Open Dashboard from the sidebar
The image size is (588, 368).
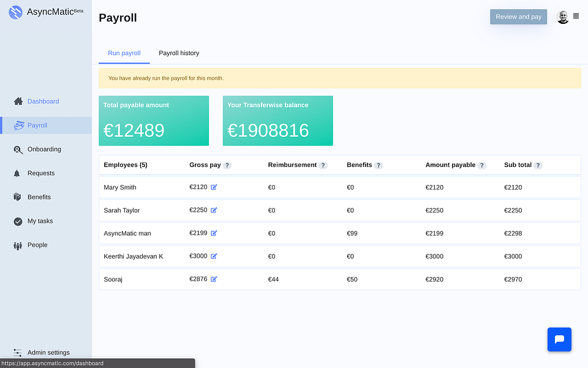coord(43,101)
